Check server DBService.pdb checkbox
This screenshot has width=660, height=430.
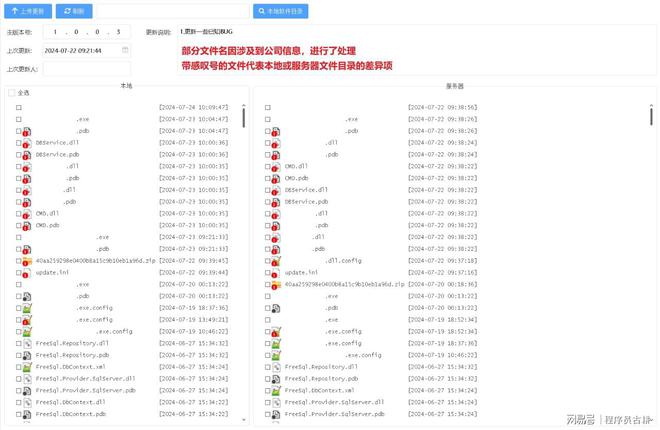(x=268, y=202)
